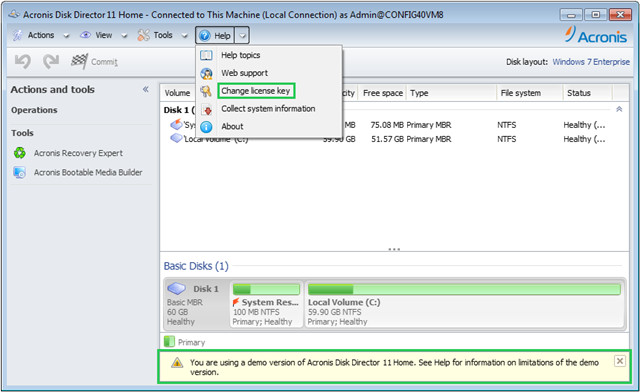Screen dimensions: 640x392
Task: Select the Local Volume (C:) partition block
Action: pyautogui.click(x=465, y=304)
